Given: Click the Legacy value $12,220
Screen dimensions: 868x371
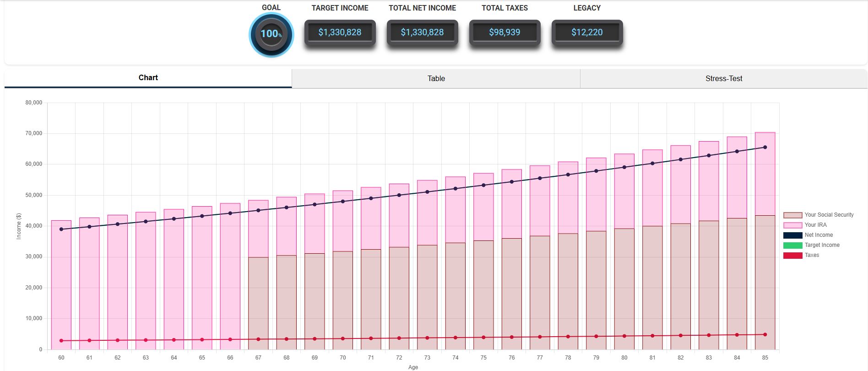Looking at the screenshot, I should pyautogui.click(x=587, y=33).
